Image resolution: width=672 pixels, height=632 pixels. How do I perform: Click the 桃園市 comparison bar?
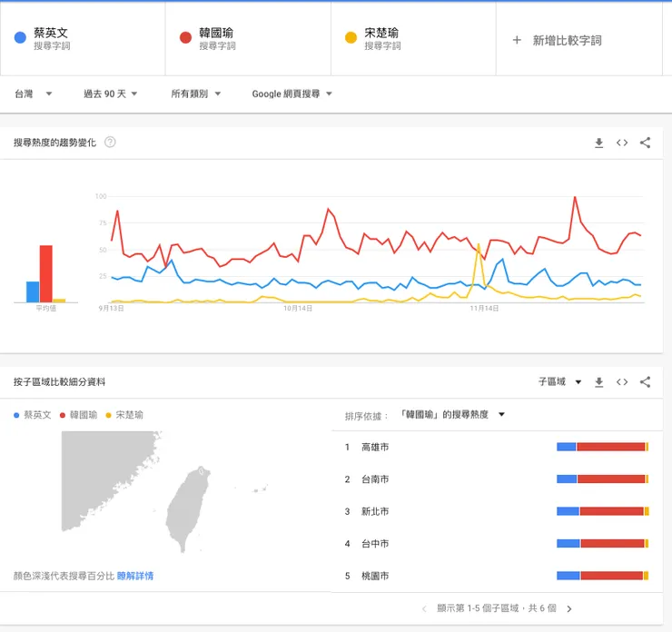(x=603, y=576)
